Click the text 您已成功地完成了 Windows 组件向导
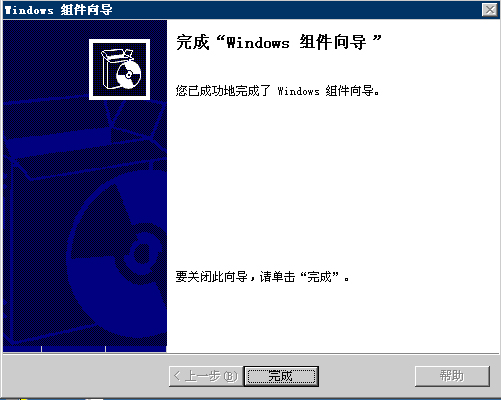501x400 pixels. pyautogui.click(x=277, y=91)
